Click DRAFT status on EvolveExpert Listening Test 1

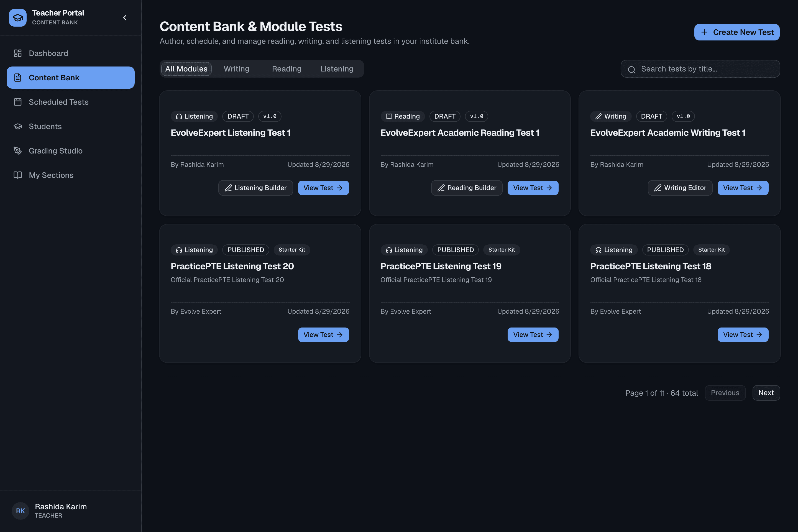coord(238,116)
